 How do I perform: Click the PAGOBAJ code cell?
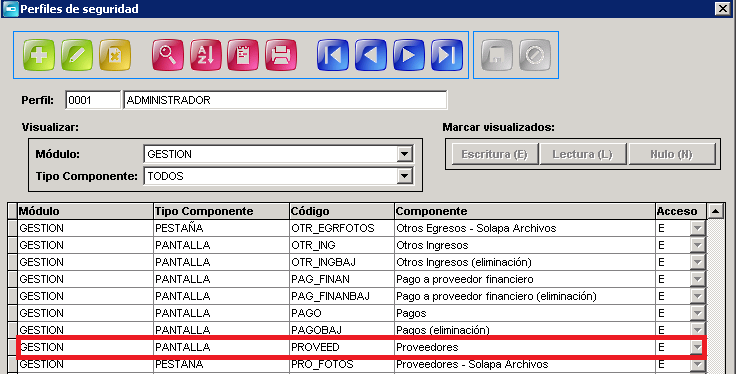click(342, 330)
